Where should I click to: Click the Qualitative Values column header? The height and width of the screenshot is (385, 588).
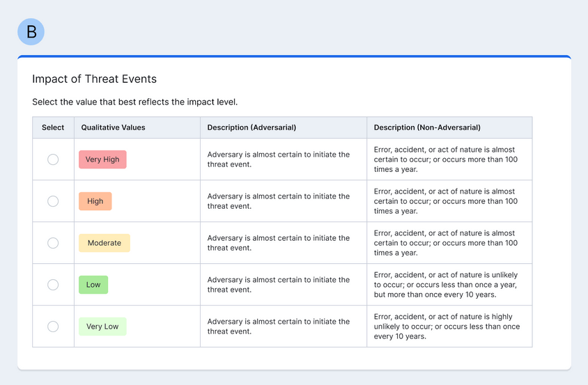pyautogui.click(x=113, y=127)
